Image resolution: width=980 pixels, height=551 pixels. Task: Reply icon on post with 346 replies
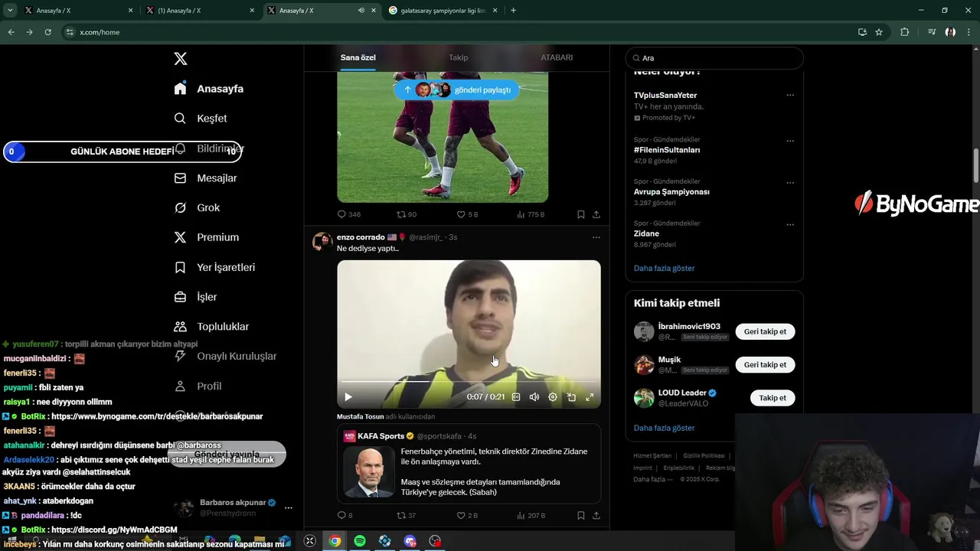point(342,214)
